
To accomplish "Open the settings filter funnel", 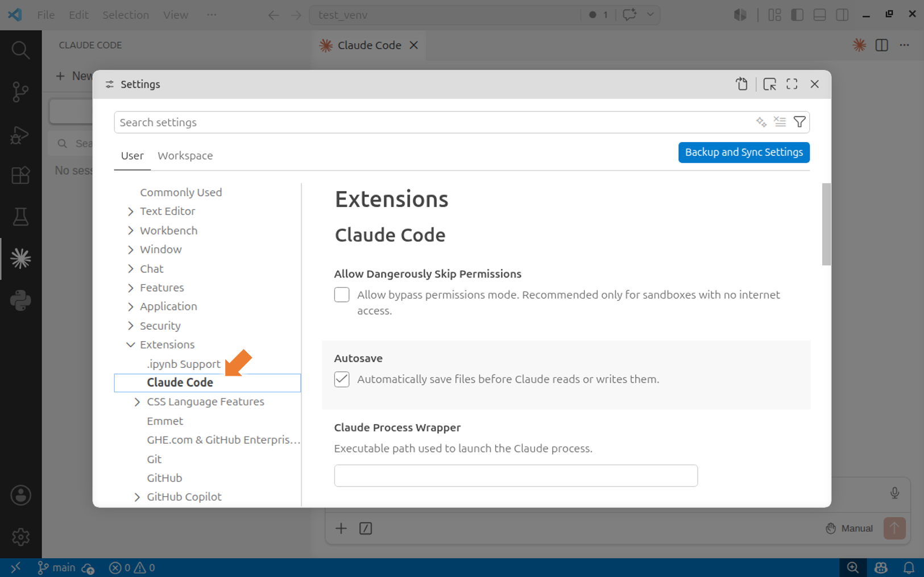I will point(799,122).
